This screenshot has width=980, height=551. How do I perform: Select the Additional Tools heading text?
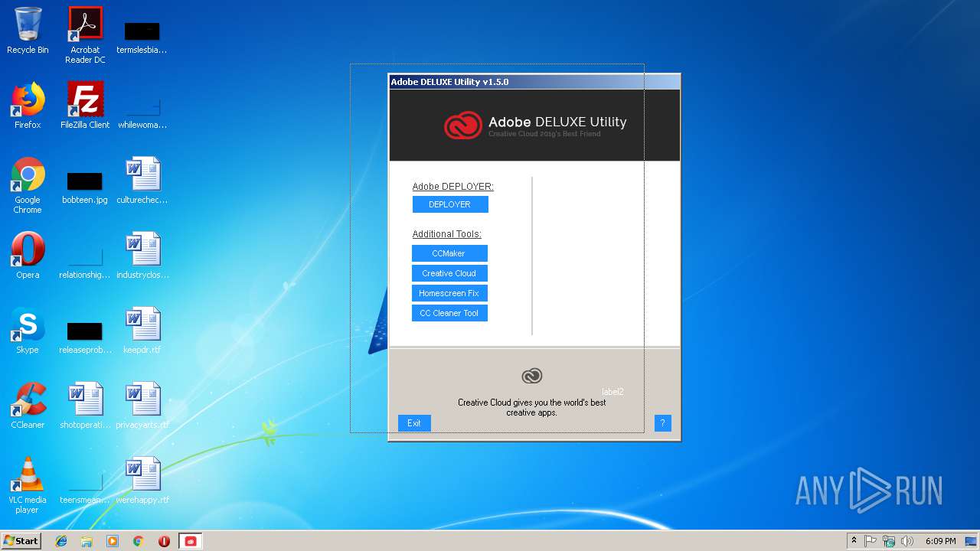click(447, 234)
